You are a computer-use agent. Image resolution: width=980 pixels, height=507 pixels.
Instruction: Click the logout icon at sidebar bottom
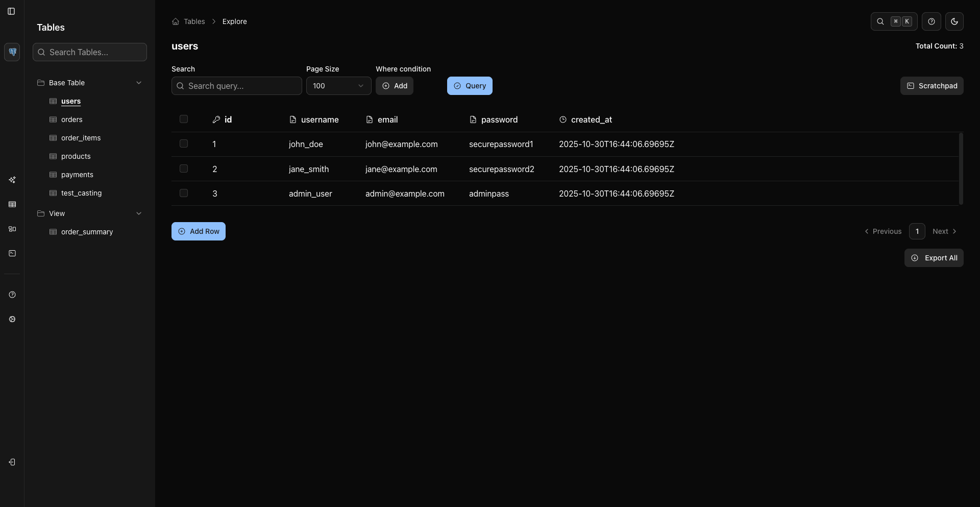click(12, 462)
